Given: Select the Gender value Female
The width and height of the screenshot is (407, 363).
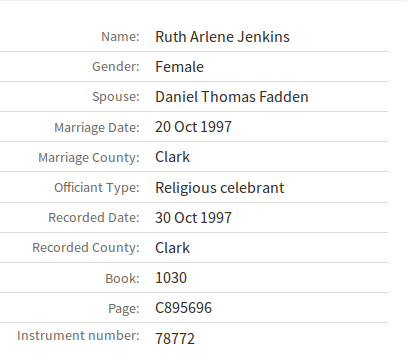Looking at the screenshot, I should [179, 67].
